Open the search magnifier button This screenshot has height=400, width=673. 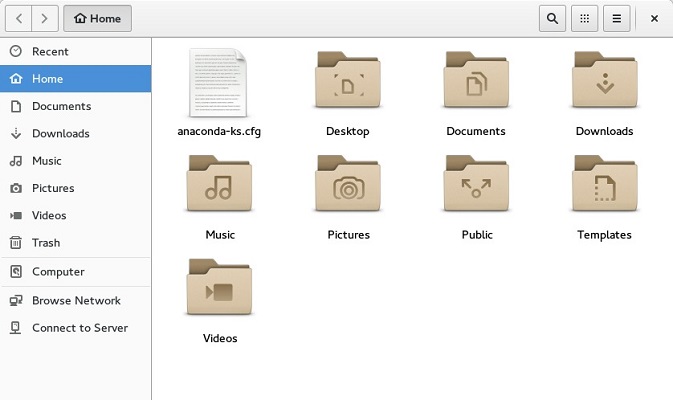coord(552,18)
